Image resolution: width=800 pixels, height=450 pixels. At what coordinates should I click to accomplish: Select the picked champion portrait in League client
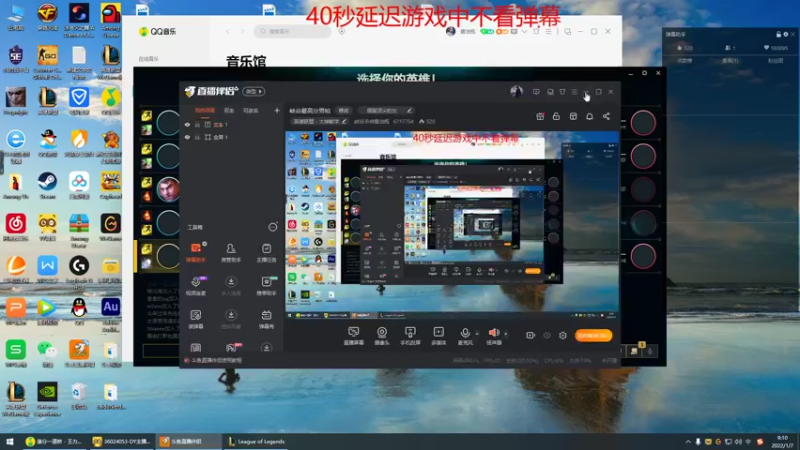tap(168, 189)
